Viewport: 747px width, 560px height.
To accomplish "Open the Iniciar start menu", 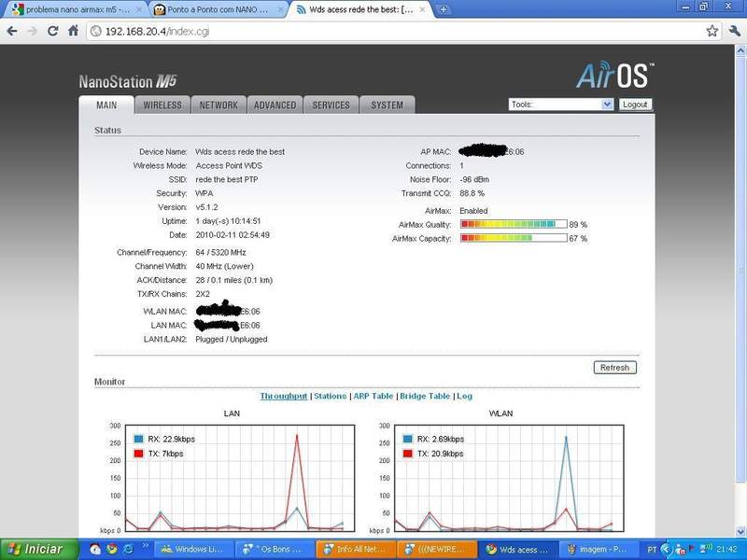I will coord(38,550).
